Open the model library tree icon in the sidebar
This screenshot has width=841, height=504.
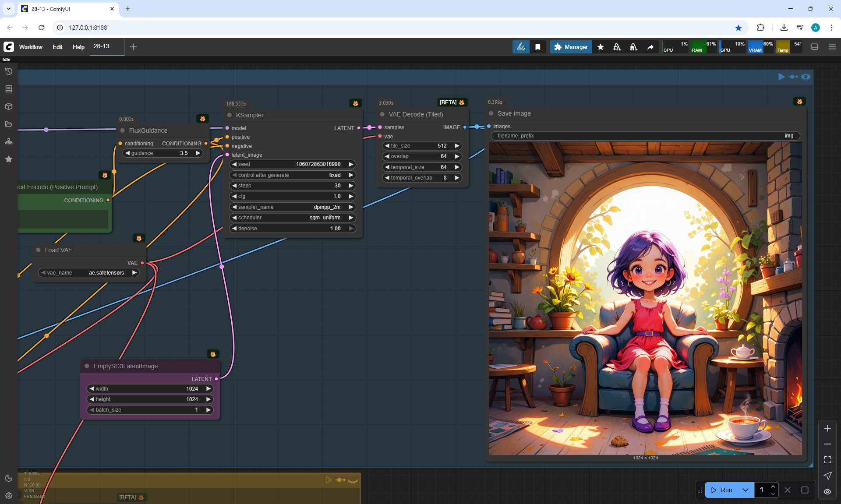point(8,141)
